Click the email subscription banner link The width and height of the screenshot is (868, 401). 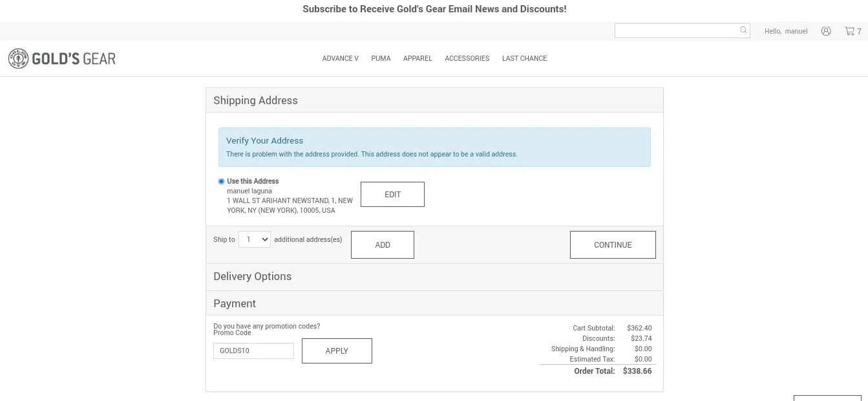(x=434, y=9)
